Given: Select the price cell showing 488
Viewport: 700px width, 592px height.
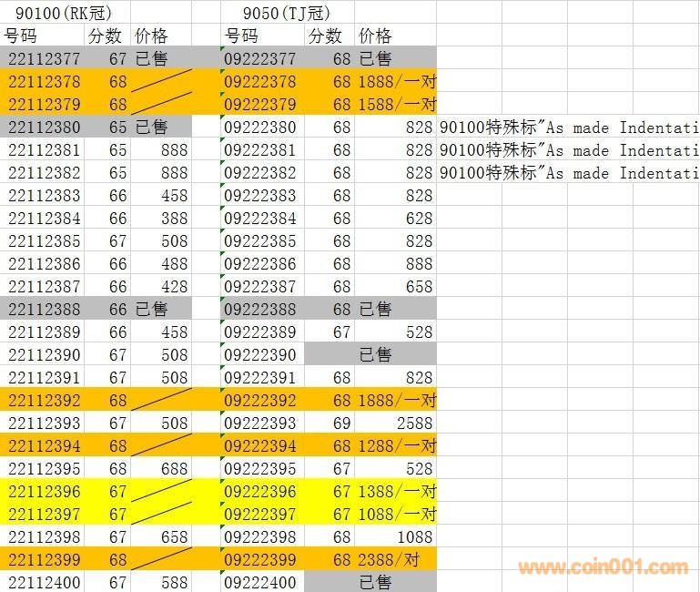Looking at the screenshot, I should [162, 264].
